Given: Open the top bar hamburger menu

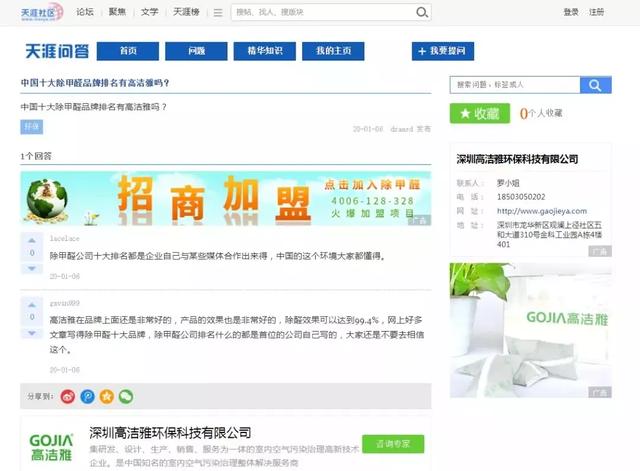Looking at the screenshot, I should [217, 13].
